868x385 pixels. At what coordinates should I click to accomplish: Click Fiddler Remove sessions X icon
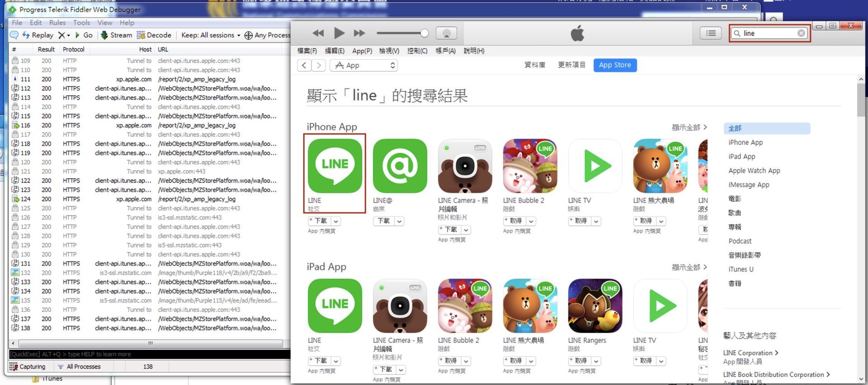coord(62,35)
